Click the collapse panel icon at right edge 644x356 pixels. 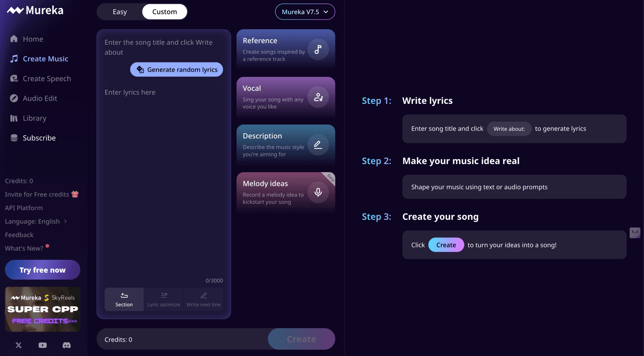[x=635, y=232]
